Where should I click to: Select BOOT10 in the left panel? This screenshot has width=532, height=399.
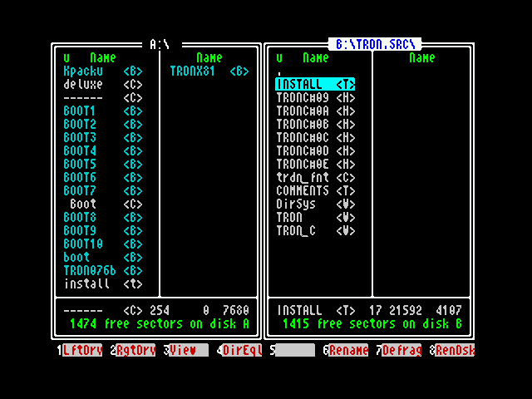[x=103, y=244]
